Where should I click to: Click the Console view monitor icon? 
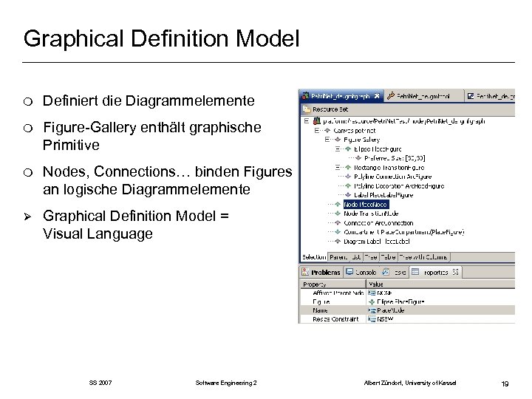349,272
